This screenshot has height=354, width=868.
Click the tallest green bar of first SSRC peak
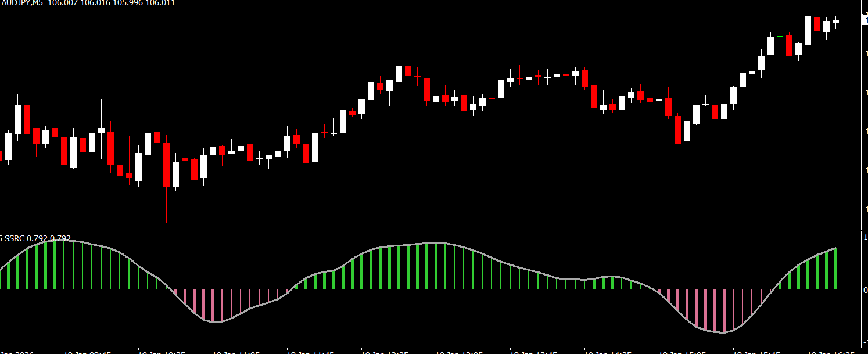[x=55, y=264]
